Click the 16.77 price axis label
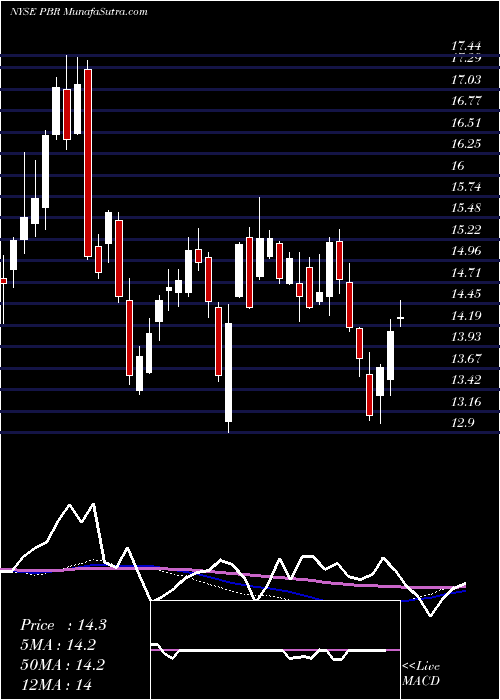 [x=466, y=101]
